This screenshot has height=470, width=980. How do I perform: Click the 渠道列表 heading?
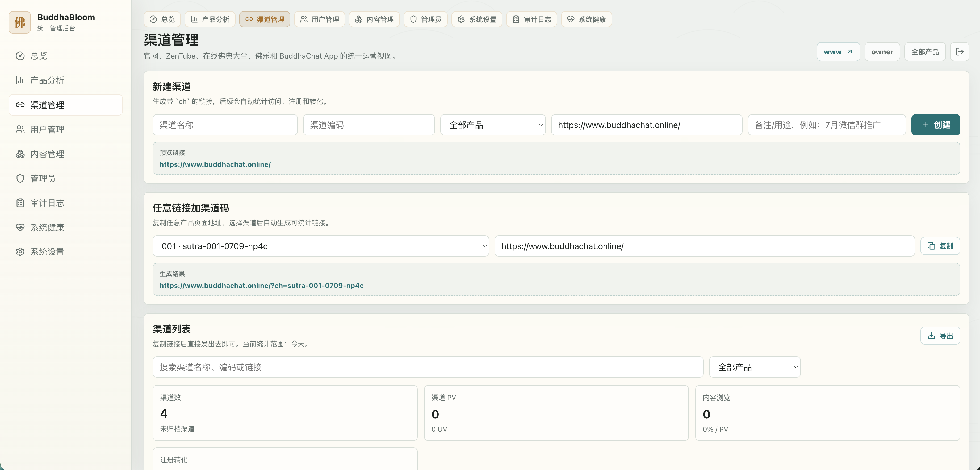171,329
